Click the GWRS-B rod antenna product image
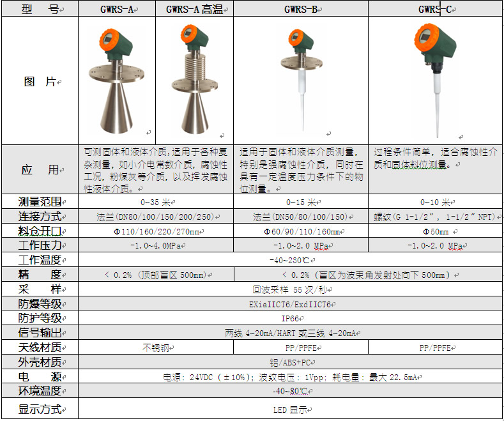 (x=300, y=80)
